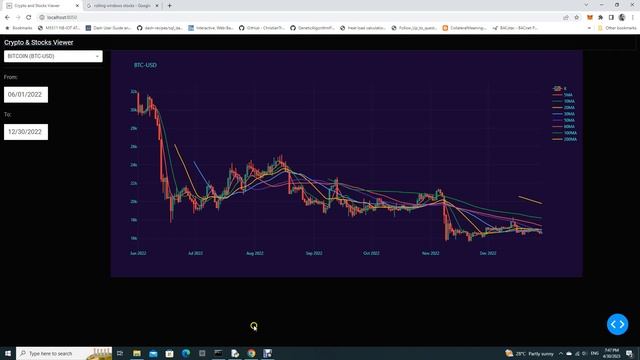Image resolution: width=640 pixels, height=360 pixels.
Task: Click the share page icon in address bar
Action: [x=566, y=17]
